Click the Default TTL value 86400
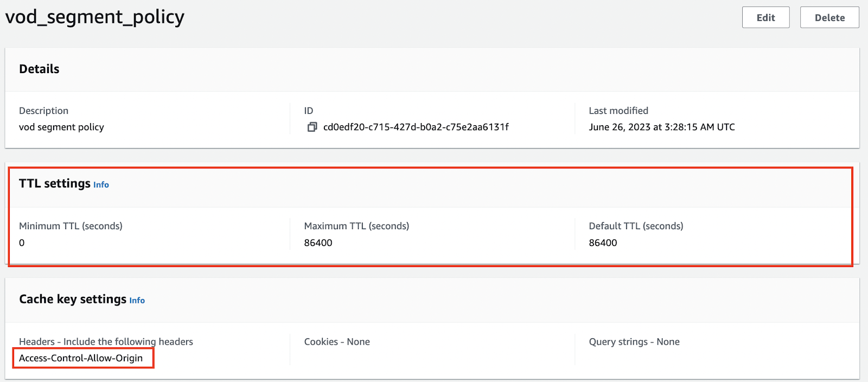The height and width of the screenshot is (382, 868). click(603, 243)
